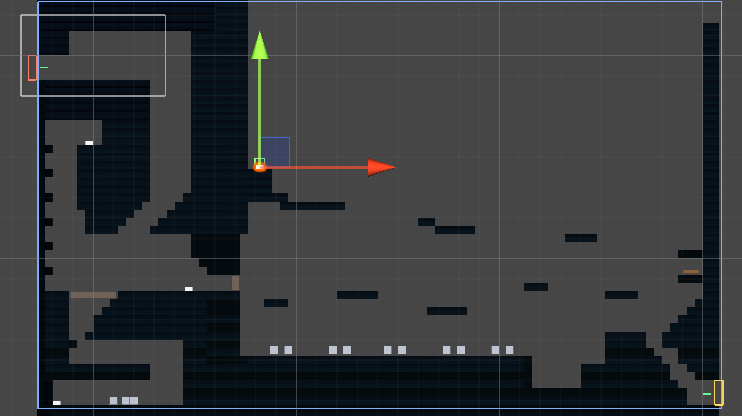
Task: Select the orange highlighted object at gizmo origin
Action: pyautogui.click(x=260, y=167)
